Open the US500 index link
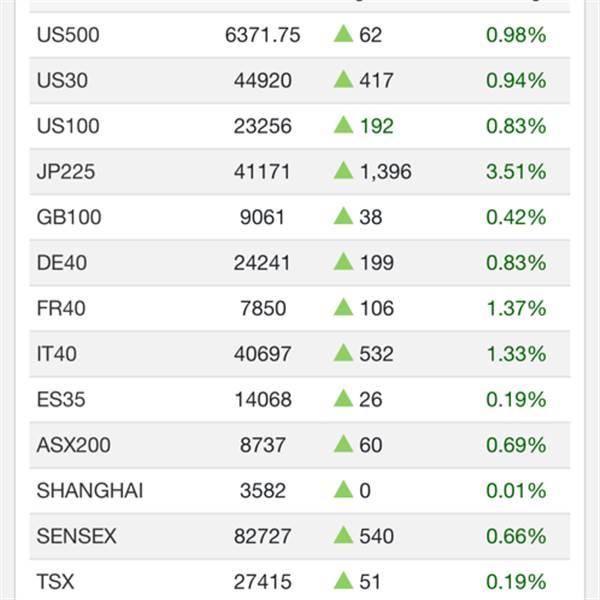The height and width of the screenshot is (600, 600). coord(68,35)
